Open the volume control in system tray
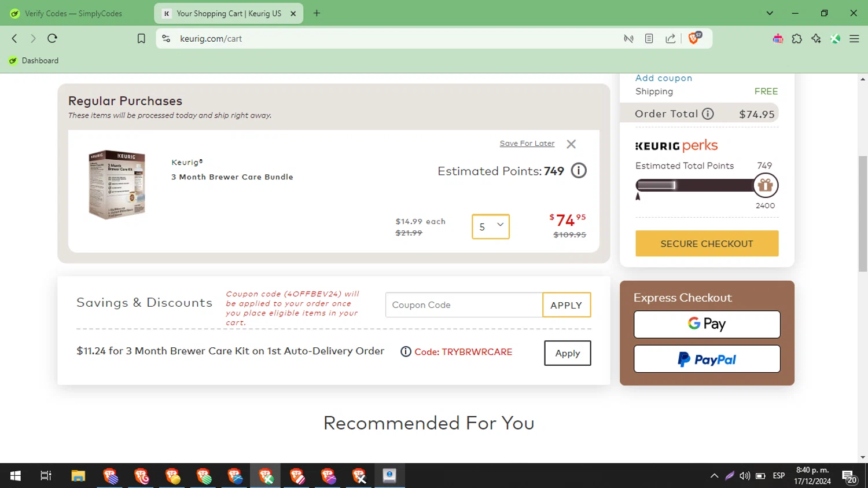The width and height of the screenshot is (868, 488). tap(745, 476)
